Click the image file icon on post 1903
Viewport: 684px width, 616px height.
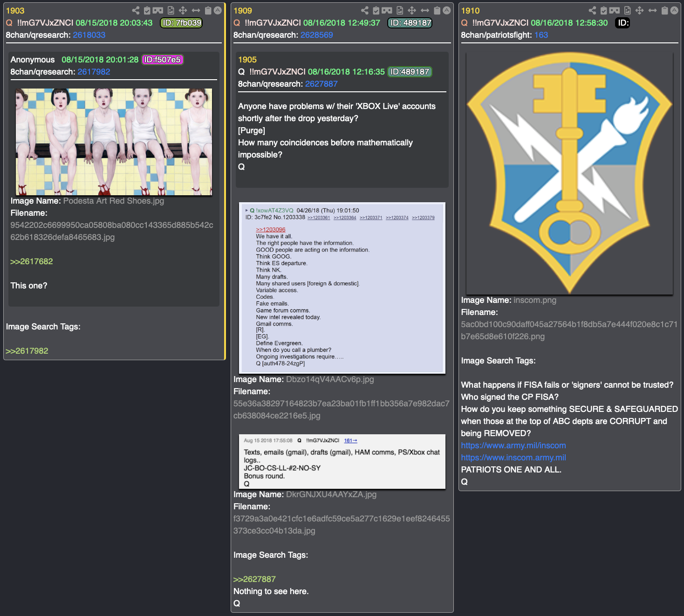pos(171,10)
